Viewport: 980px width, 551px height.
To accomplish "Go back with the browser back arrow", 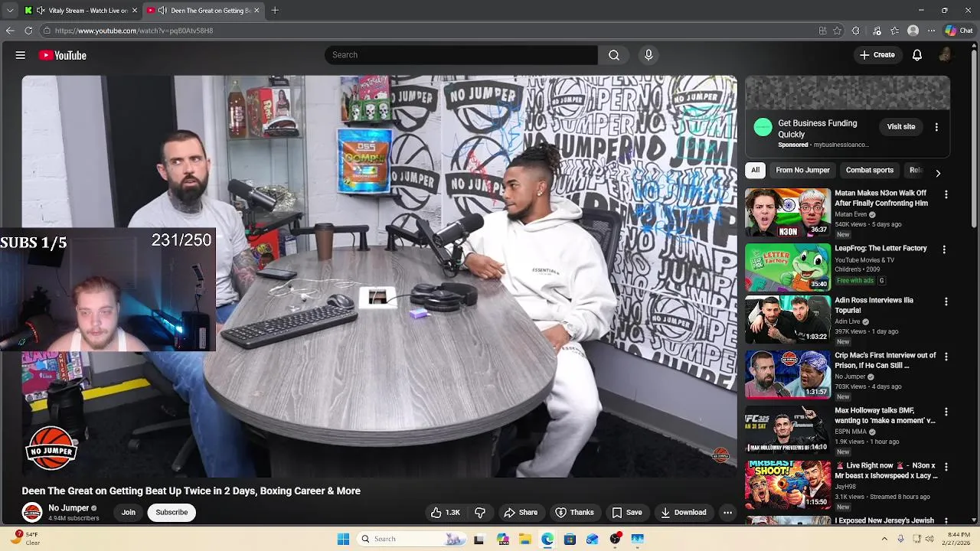I will 10,31.
